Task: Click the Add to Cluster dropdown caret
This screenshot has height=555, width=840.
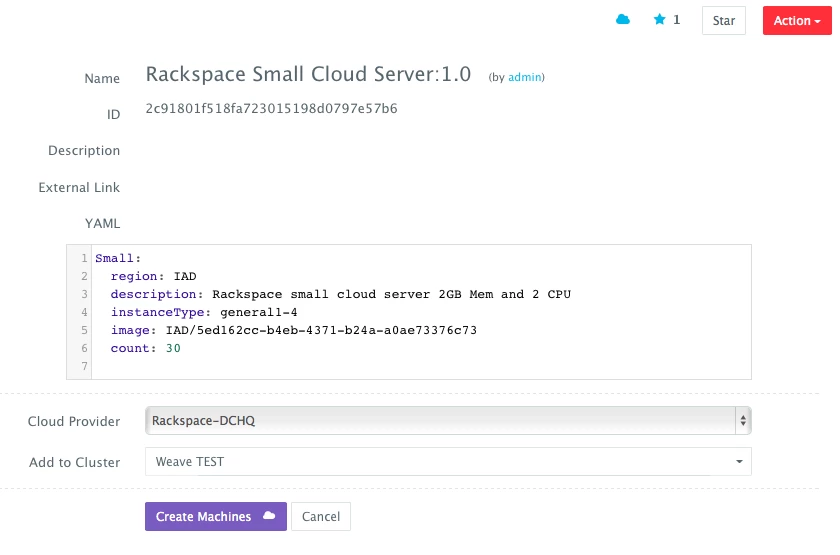Action: tap(739, 462)
